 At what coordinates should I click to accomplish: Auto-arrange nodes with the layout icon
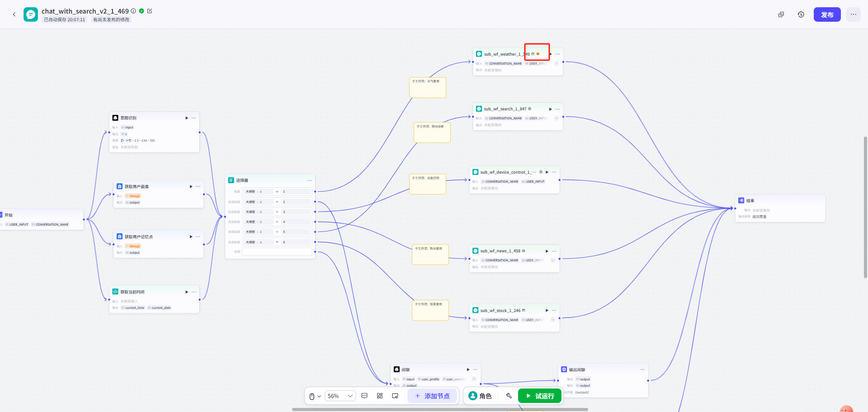click(x=380, y=396)
